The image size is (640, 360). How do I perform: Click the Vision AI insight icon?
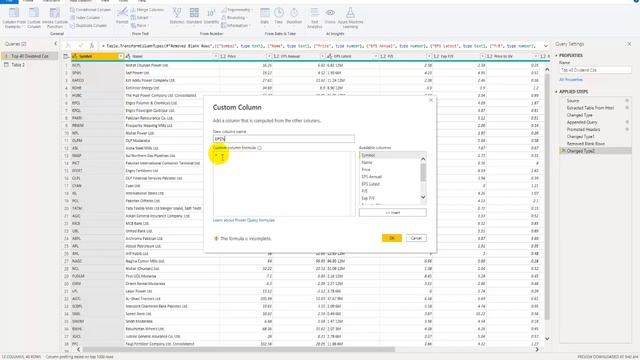[x=330, y=16]
